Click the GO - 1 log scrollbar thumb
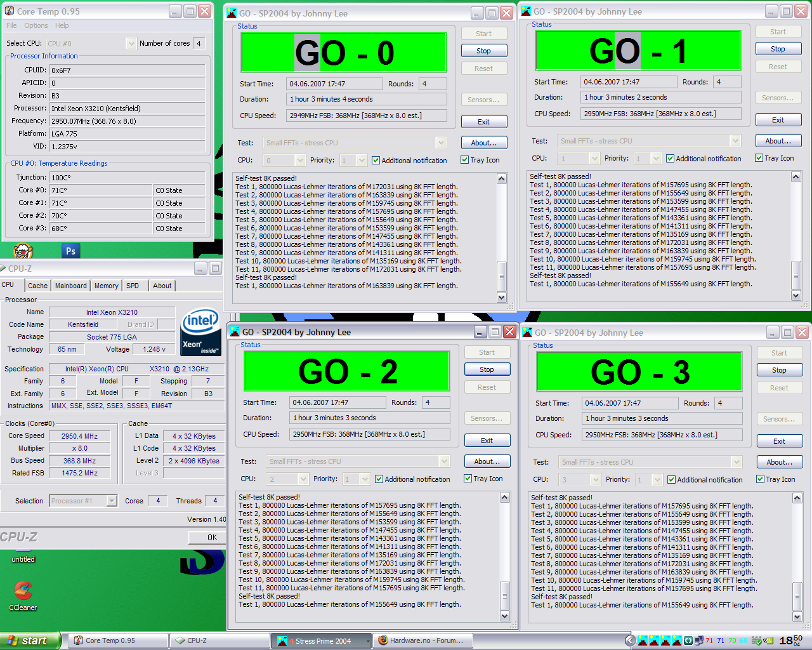Viewport: 812px width, 650px height. coord(796,274)
